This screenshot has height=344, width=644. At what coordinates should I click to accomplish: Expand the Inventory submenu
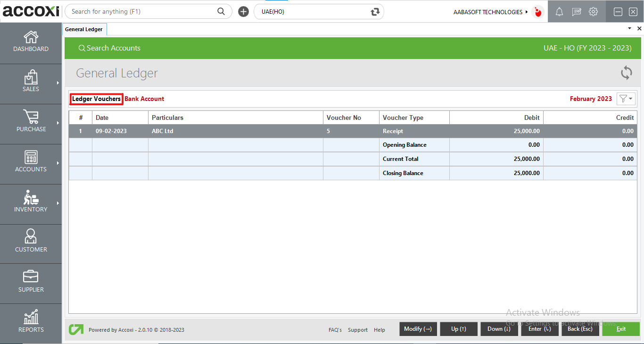[58, 203]
